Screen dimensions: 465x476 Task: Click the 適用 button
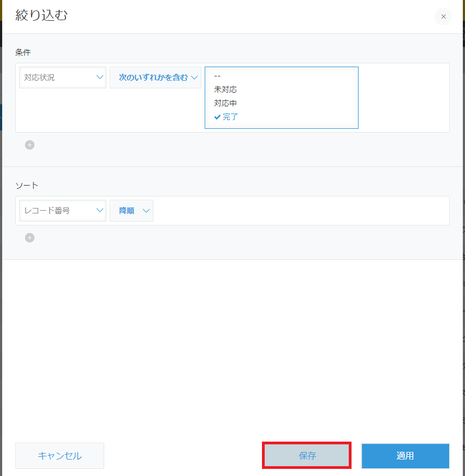(x=405, y=456)
